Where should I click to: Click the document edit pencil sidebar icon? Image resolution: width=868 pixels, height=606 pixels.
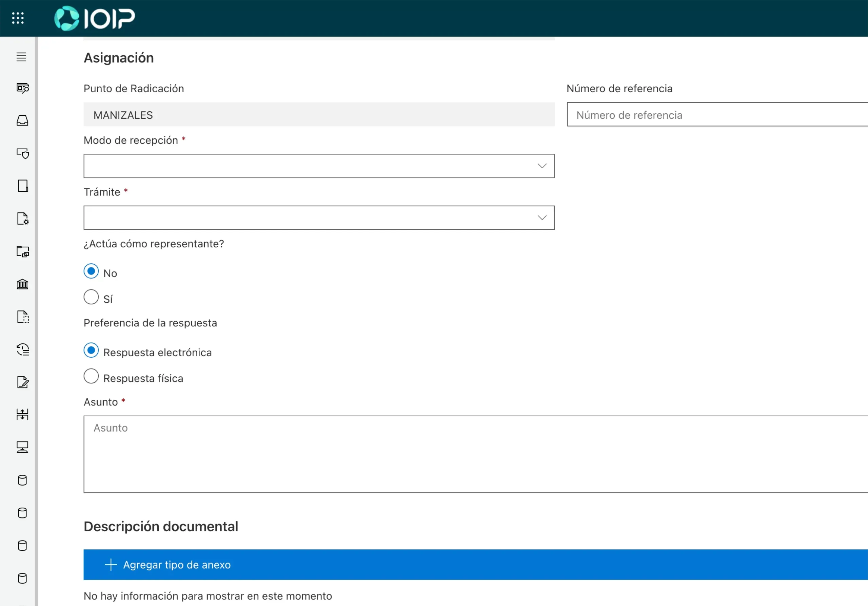22,382
